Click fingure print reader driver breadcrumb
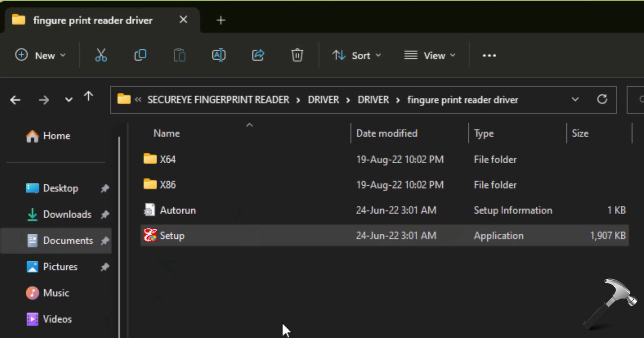 point(463,100)
